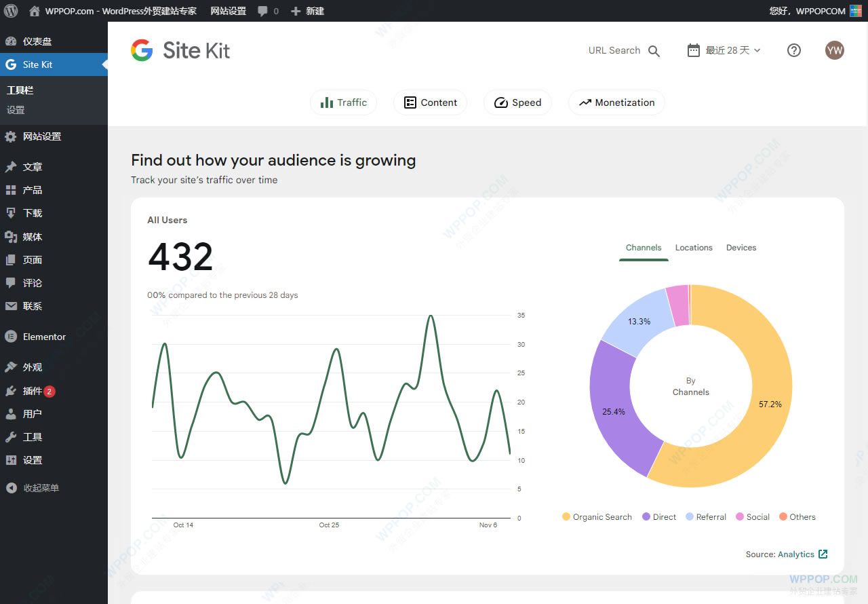Jump to Content section chip
This screenshot has width=868, height=604.
[x=430, y=102]
